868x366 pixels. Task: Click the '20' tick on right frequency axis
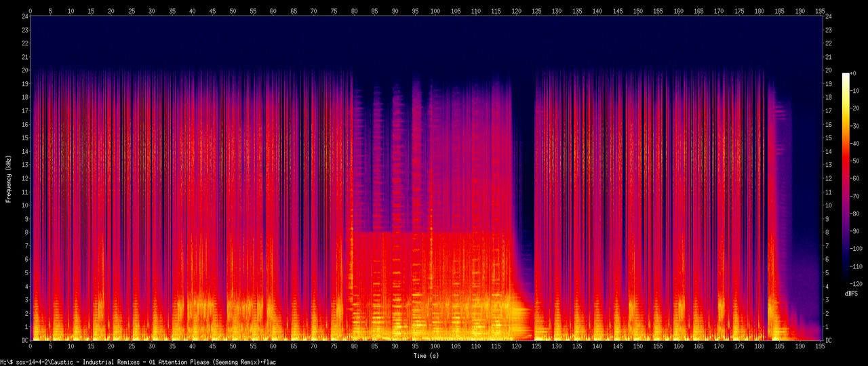[830, 70]
